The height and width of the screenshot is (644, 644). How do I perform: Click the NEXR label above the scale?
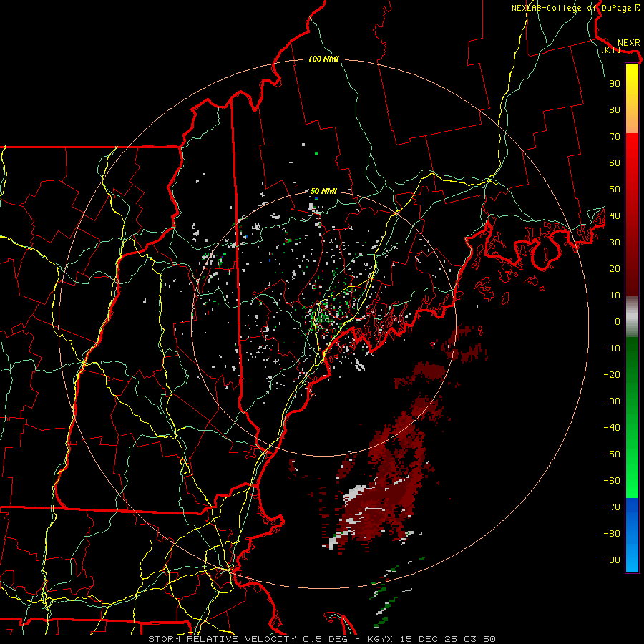point(628,43)
